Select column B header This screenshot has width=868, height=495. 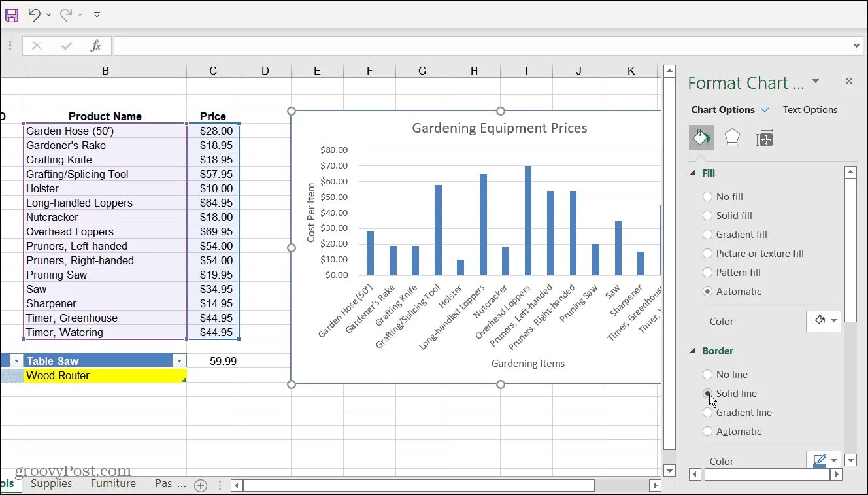(x=105, y=71)
